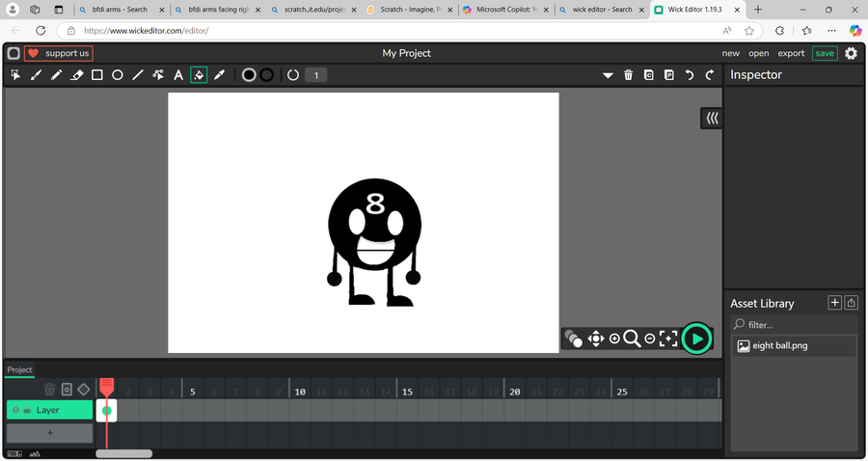Toggle lock on the Layer
This screenshot has height=461, width=868.
[27, 410]
